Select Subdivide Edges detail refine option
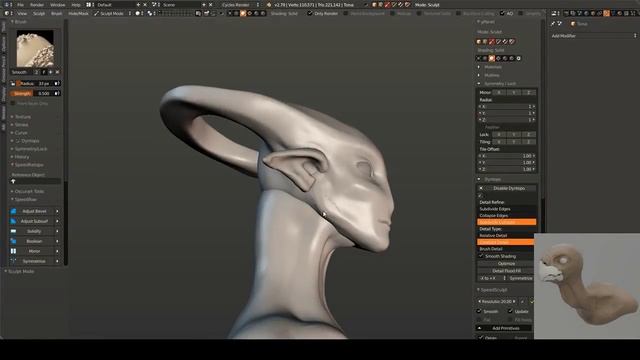 (x=507, y=209)
